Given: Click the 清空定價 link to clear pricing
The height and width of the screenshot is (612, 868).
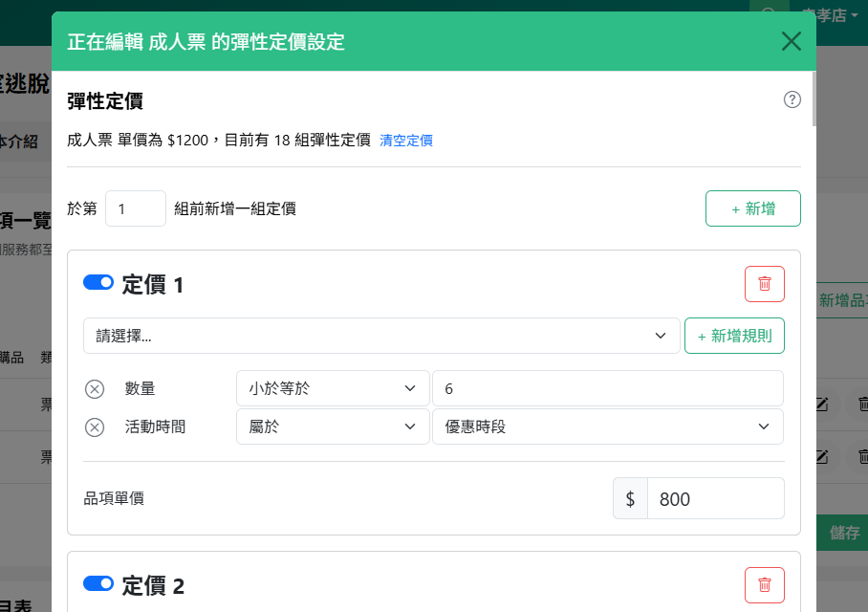Looking at the screenshot, I should (x=405, y=140).
